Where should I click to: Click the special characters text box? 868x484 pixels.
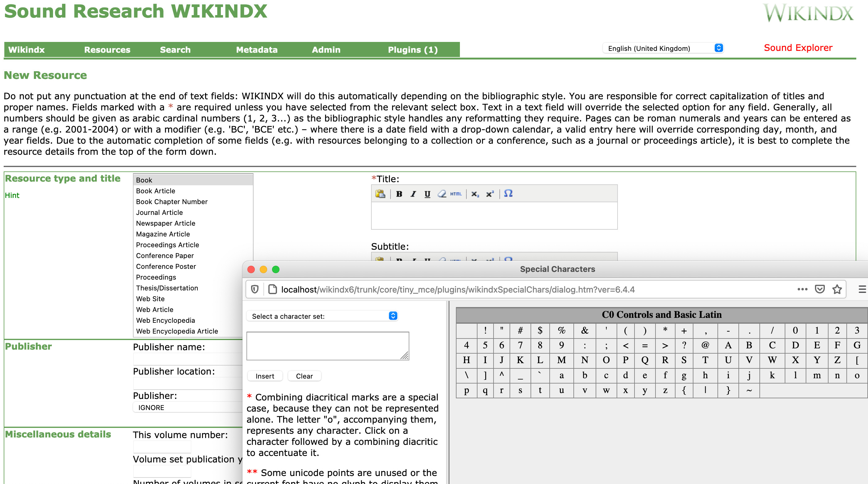[x=328, y=346]
